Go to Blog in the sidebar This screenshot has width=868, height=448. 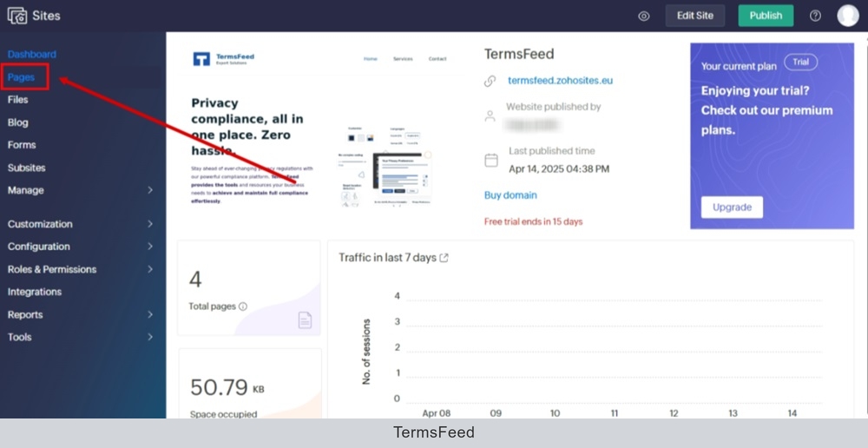pyautogui.click(x=17, y=122)
